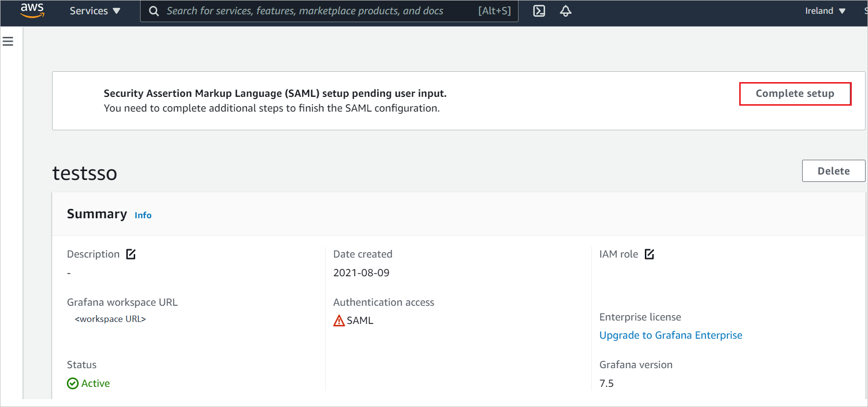Screen dimensions: 868x407
Task: Click the SAML setup pending message
Action: [x=275, y=93]
